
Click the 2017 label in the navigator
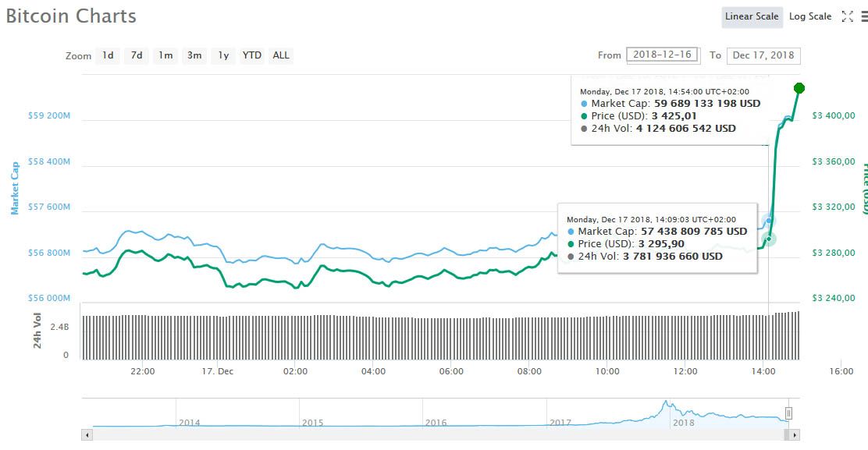pyautogui.click(x=560, y=423)
